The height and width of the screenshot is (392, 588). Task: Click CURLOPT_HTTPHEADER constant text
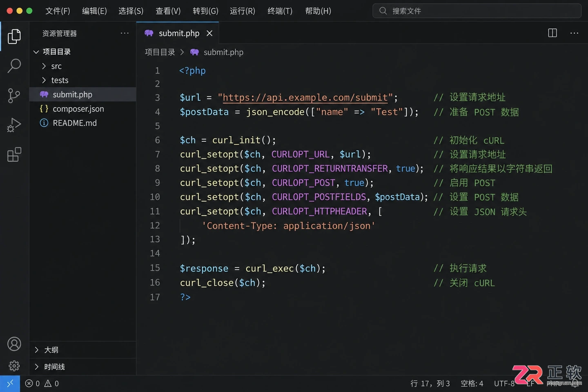(x=319, y=212)
